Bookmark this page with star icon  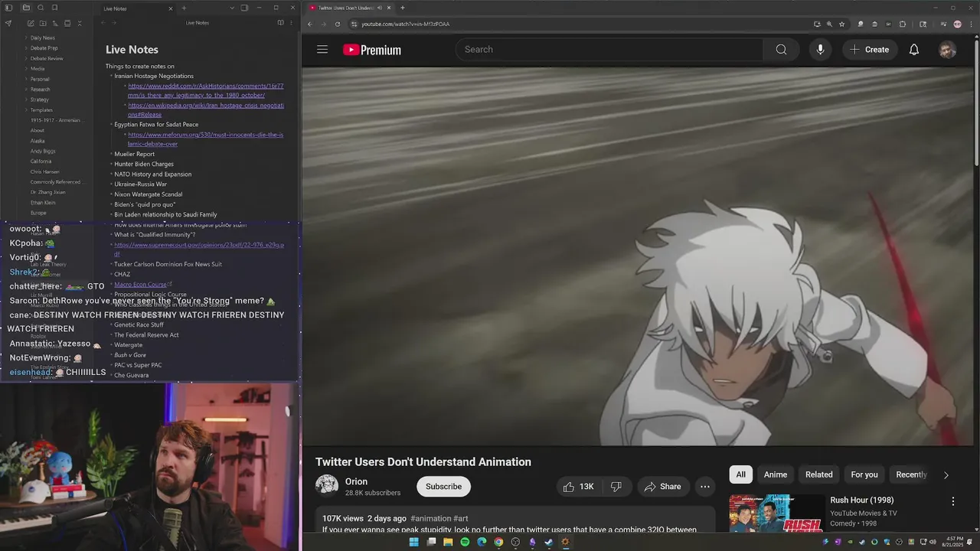(x=841, y=24)
